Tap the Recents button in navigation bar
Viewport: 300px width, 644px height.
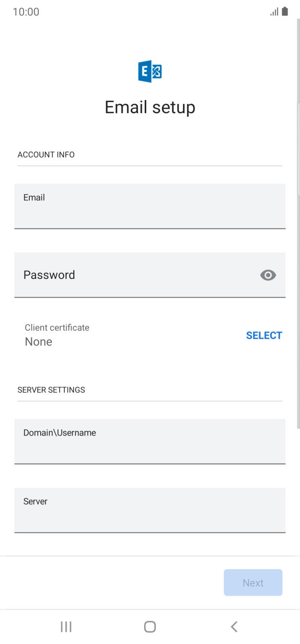66,626
